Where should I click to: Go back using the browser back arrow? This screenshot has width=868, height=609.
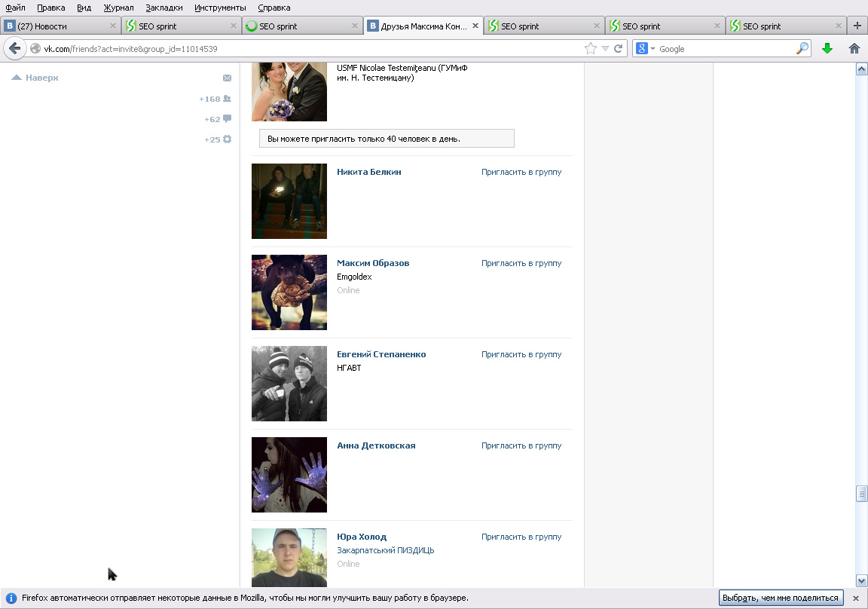pos(15,49)
